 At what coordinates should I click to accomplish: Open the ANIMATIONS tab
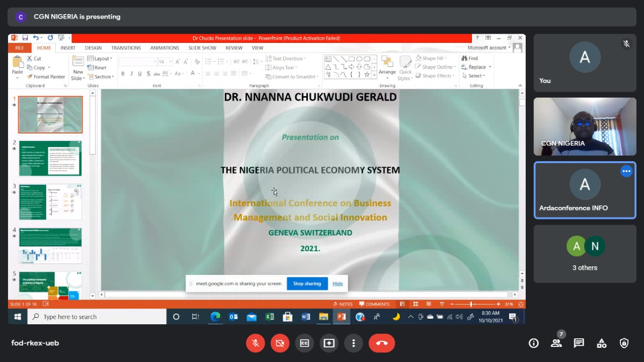point(165,48)
